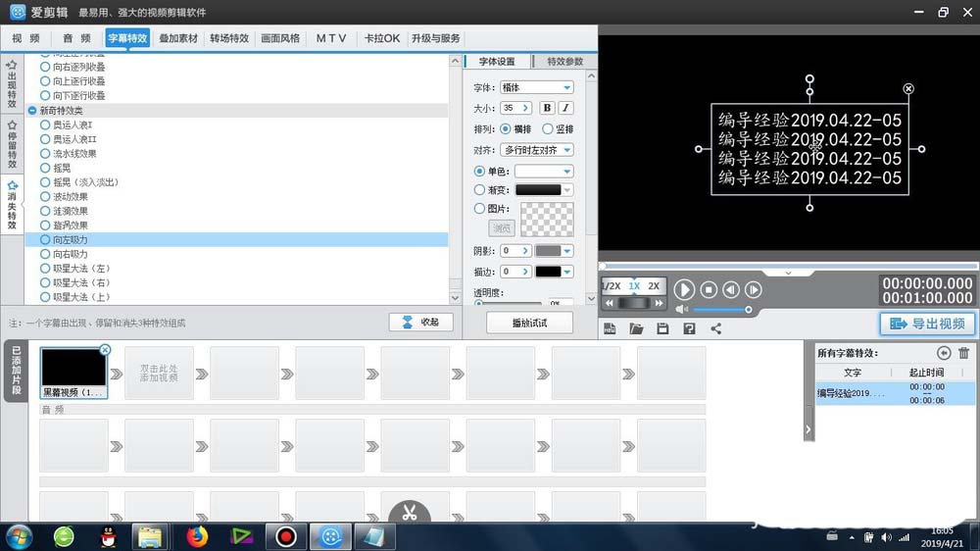Open QQ penguin in the taskbar
This screenshot has width=980, height=551.
pyautogui.click(x=109, y=536)
